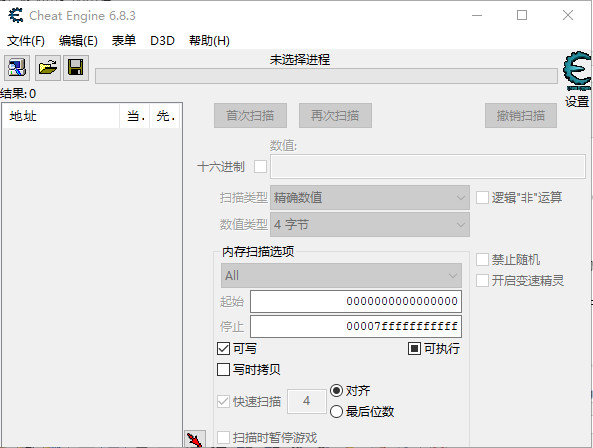Click the 数值 input field
Viewport: 593px width, 448px height.
tap(428, 166)
